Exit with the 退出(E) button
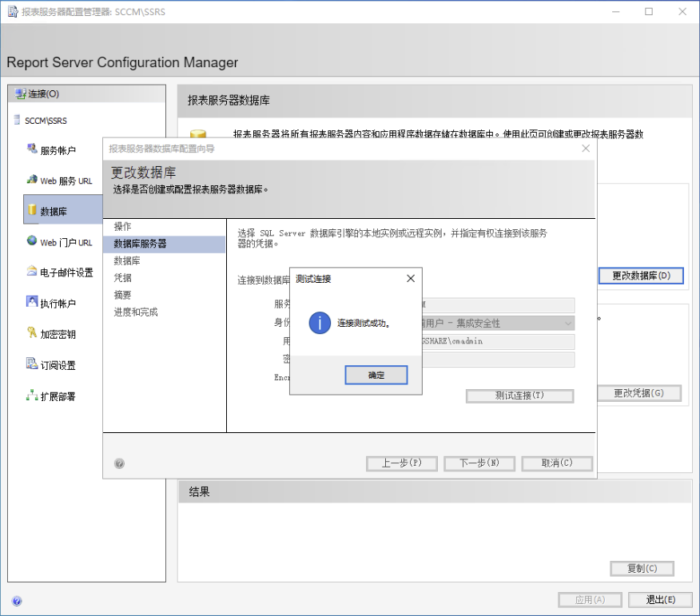 (x=660, y=600)
